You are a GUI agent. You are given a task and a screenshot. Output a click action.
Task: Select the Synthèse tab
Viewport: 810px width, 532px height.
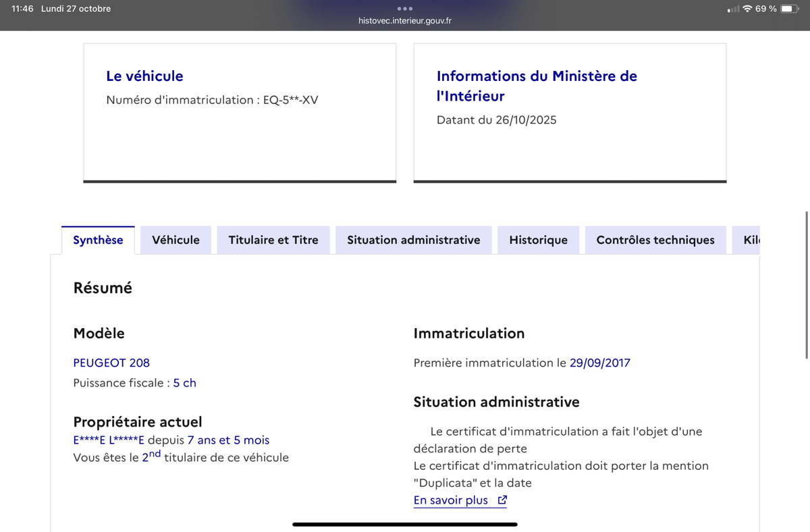pos(98,240)
